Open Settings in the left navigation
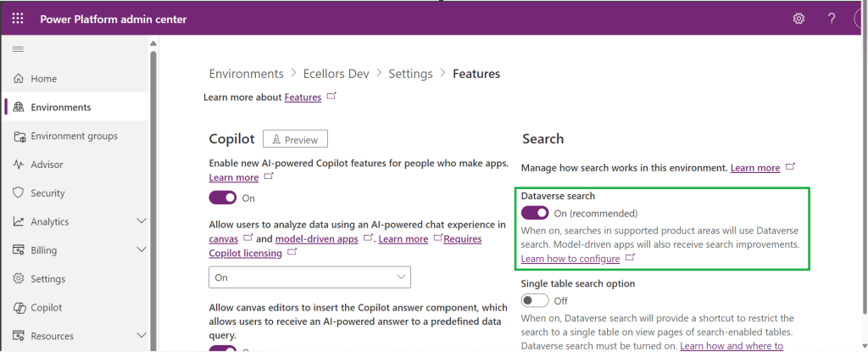 coord(47,279)
